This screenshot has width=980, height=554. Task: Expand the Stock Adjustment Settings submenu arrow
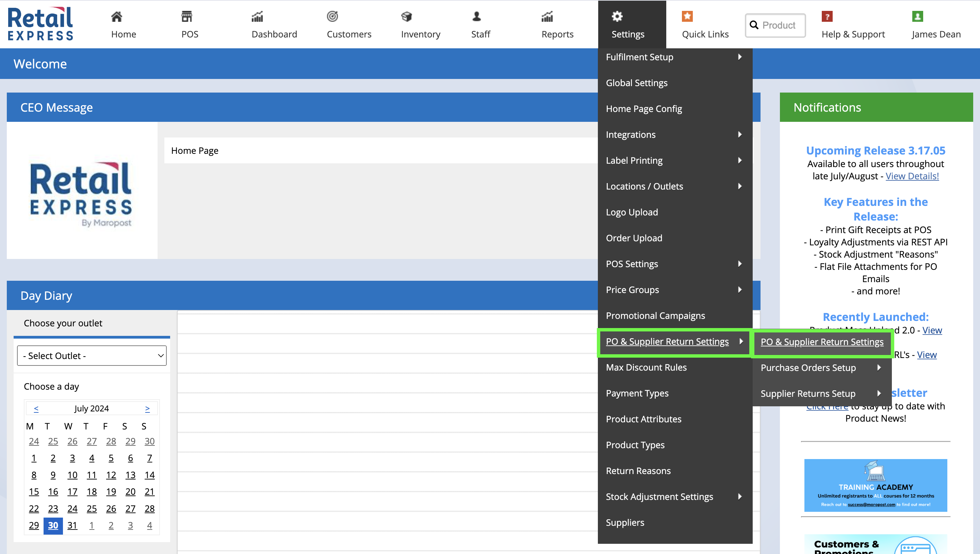pos(739,496)
